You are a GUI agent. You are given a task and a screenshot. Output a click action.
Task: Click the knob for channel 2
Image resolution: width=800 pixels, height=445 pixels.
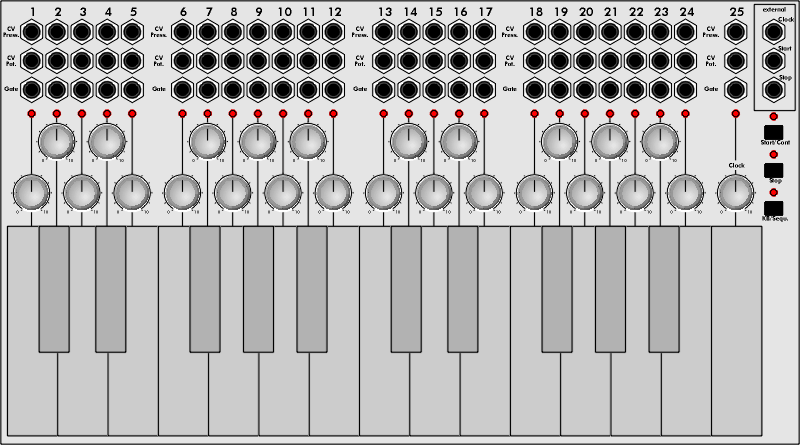[x=57, y=141]
